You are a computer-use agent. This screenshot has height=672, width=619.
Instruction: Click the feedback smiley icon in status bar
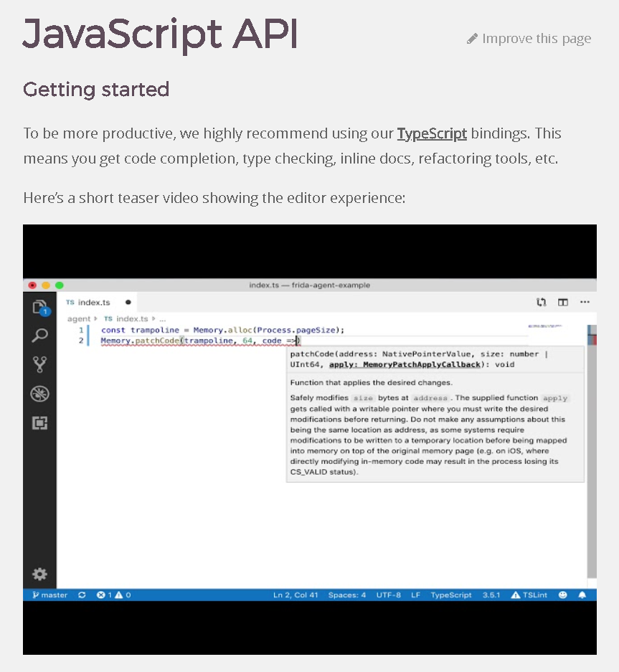click(x=563, y=595)
